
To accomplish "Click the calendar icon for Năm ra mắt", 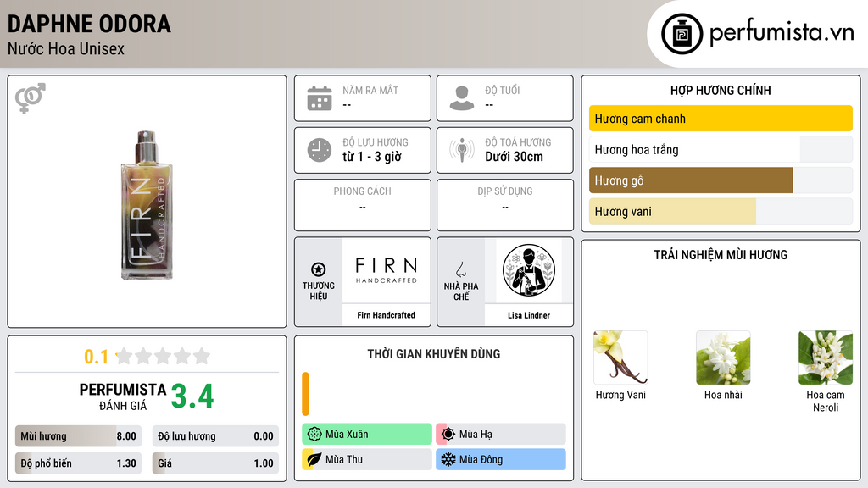I will (320, 98).
